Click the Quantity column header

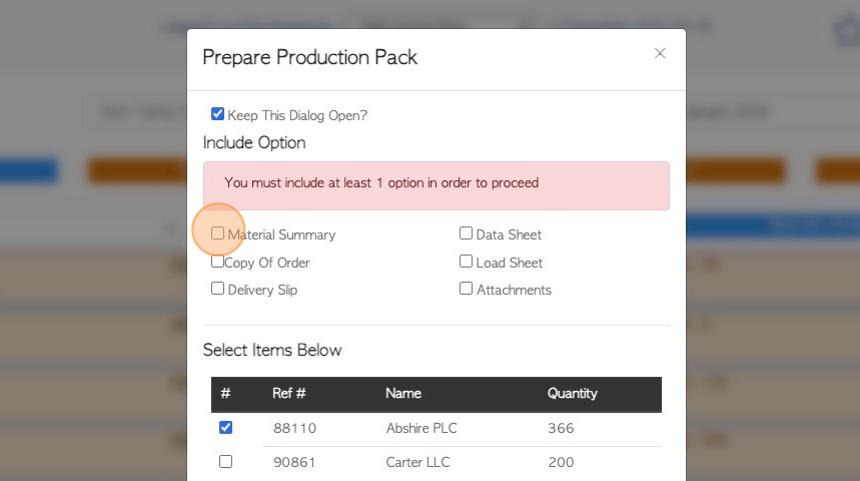point(572,393)
